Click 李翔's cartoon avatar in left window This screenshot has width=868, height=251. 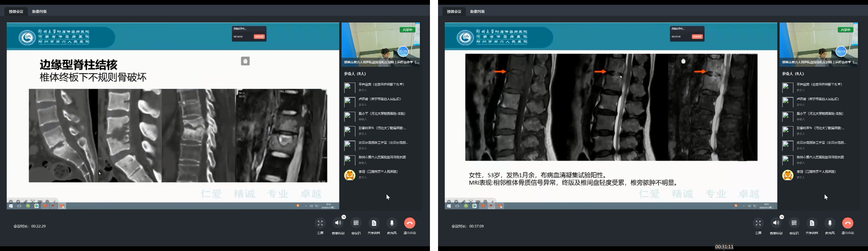click(x=349, y=175)
